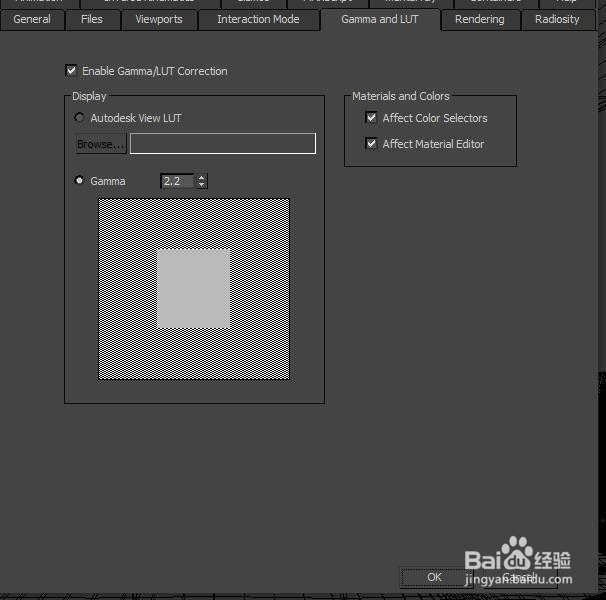Increase gamma with the spinner up arrow

pos(201,177)
